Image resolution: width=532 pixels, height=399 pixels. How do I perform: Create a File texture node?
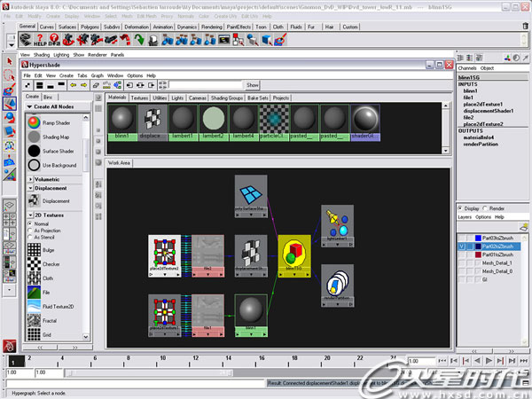(x=34, y=292)
